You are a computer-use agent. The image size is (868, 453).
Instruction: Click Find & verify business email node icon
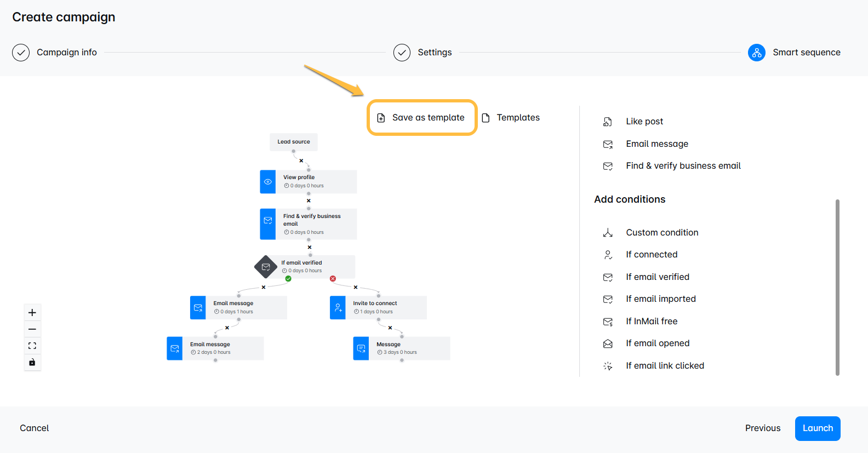[268, 224]
